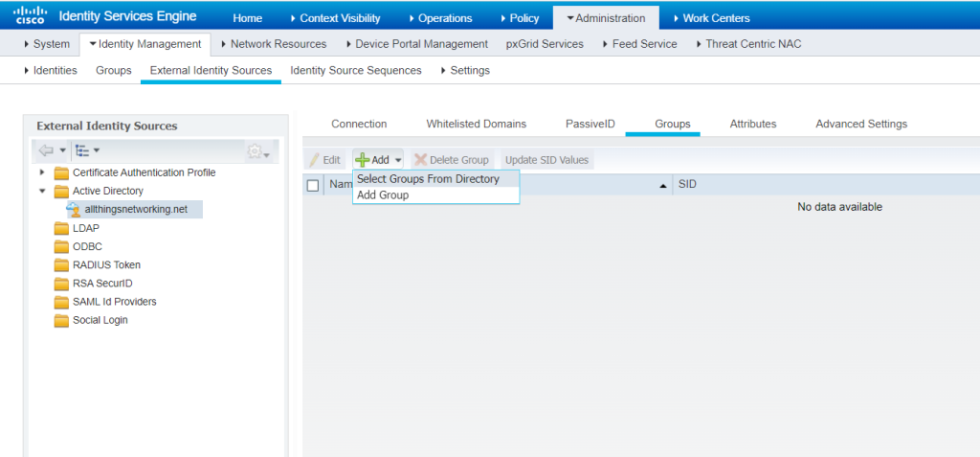Open the Feed Service submenu
The width and height of the screenshot is (980, 457).
pyautogui.click(x=639, y=44)
